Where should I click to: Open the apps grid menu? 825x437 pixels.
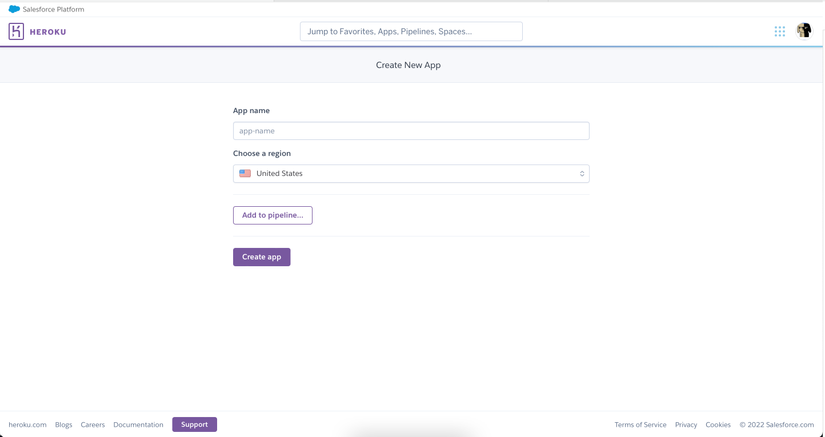[780, 32]
